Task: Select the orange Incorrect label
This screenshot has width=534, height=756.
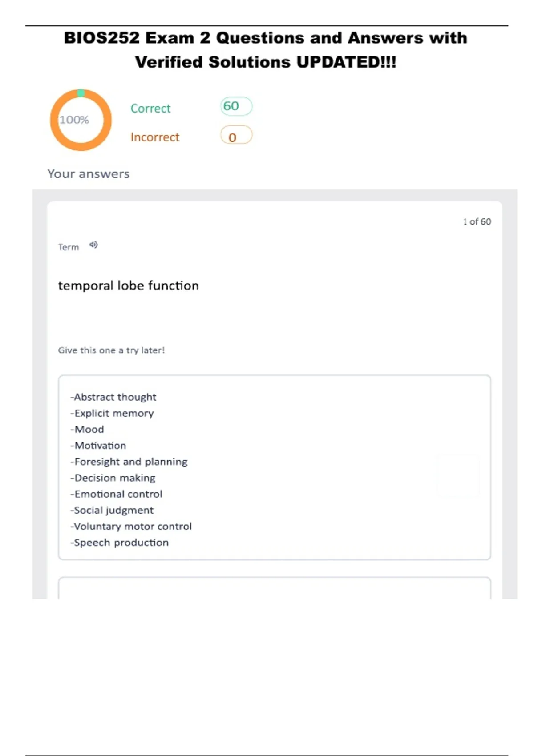Action: pyautogui.click(x=155, y=137)
